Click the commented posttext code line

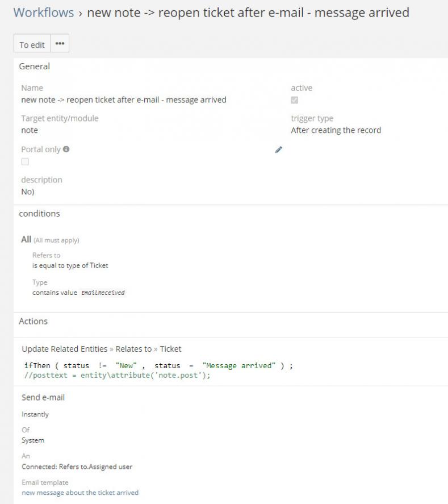tap(118, 376)
